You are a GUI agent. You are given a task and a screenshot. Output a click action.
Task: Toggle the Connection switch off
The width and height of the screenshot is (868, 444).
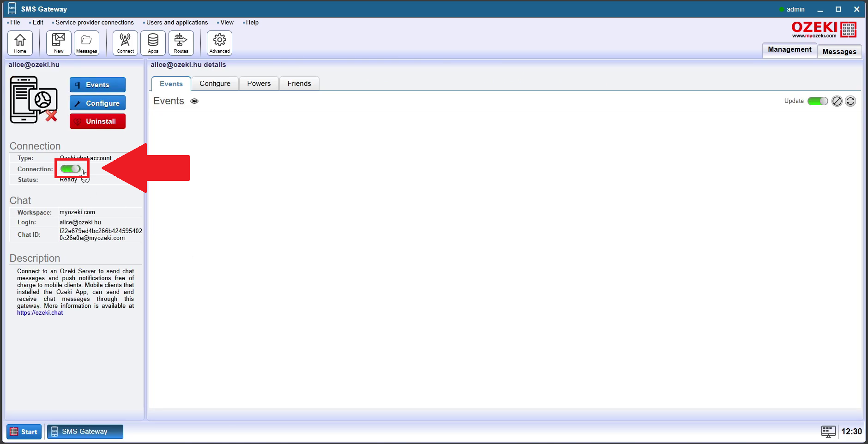pyautogui.click(x=71, y=169)
